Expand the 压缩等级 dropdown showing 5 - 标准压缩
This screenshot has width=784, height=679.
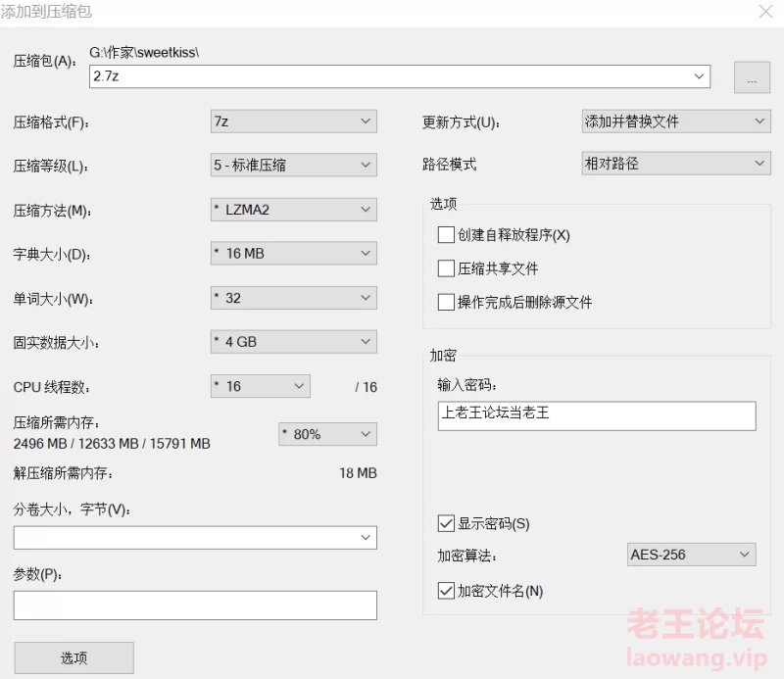[x=293, y=165]
